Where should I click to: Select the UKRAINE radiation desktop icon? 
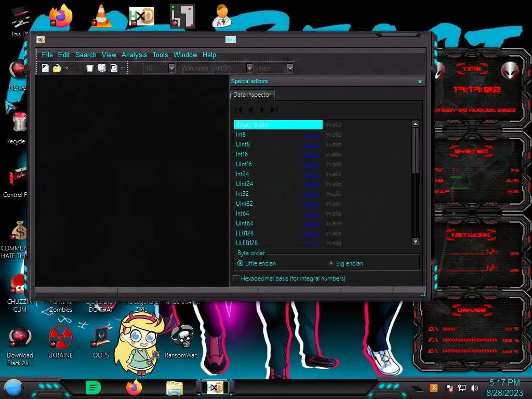coord(60,343)
